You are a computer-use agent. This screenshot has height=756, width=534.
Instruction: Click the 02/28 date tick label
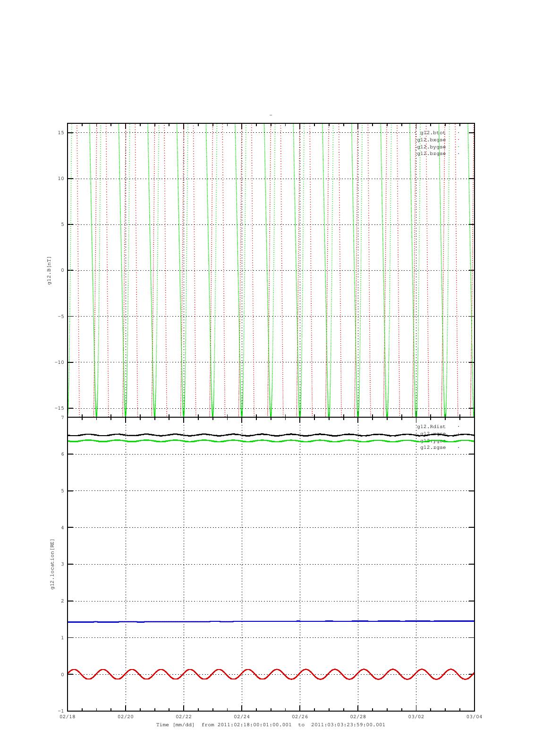tap(358, 716)
